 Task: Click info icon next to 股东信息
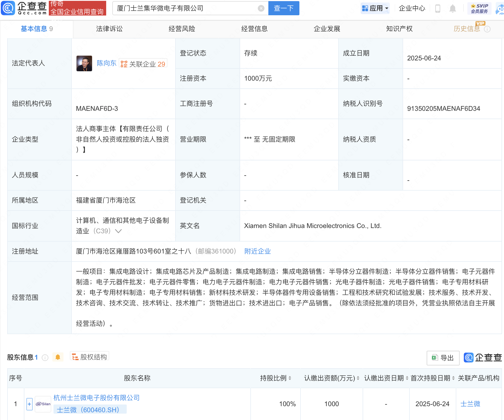(45, 358)
